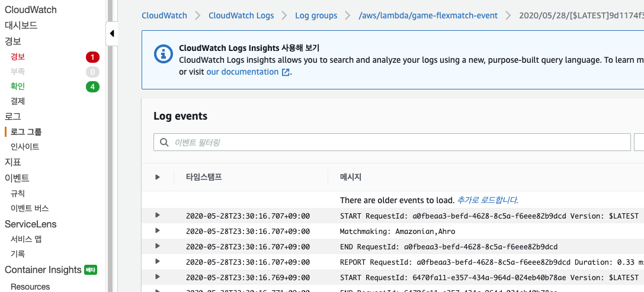Open 대시보드 in sidebar
This screenshot has width=644, height=292.
click(21, 25)
